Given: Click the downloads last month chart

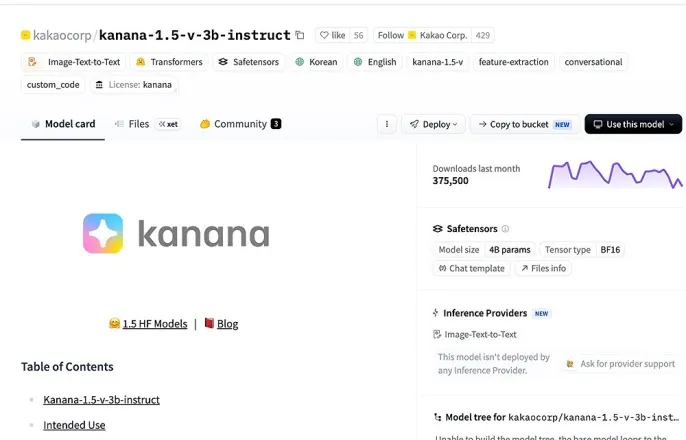Looking at the screenshot, I should click(615, 175).
